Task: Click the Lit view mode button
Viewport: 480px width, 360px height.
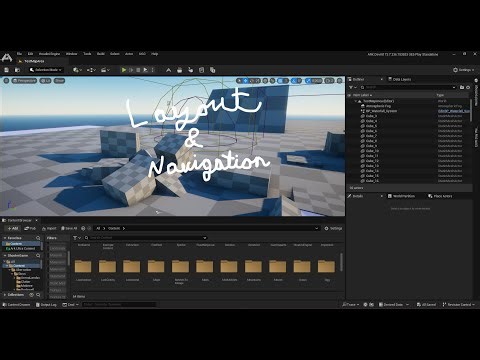Action: click(45, 81)
